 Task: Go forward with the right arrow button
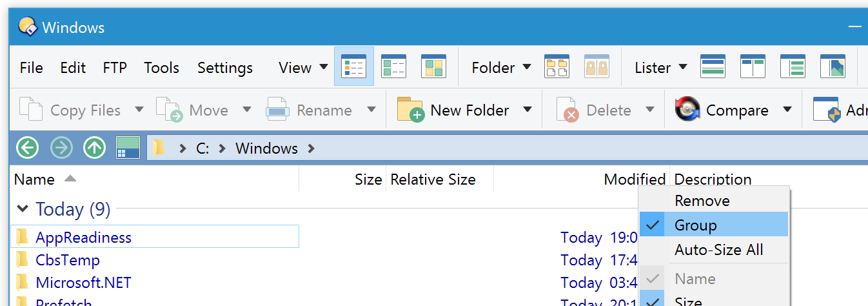[61, 148]
